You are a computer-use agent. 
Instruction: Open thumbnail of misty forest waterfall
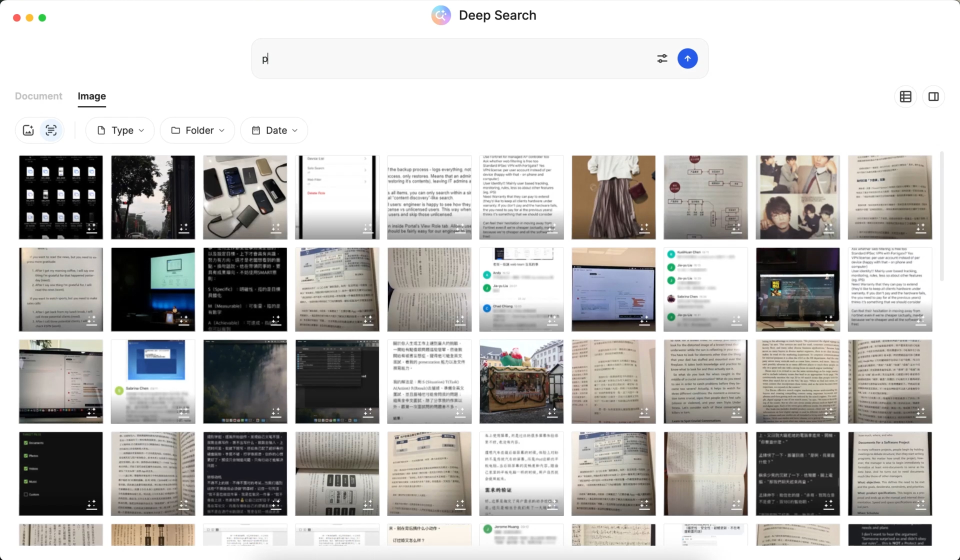(x=245, y=381)
